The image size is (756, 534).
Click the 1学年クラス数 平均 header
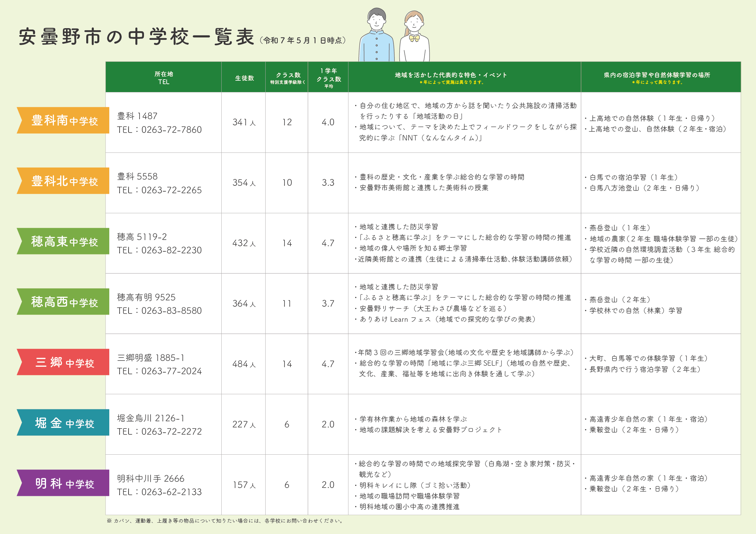[x=329, y=78]
